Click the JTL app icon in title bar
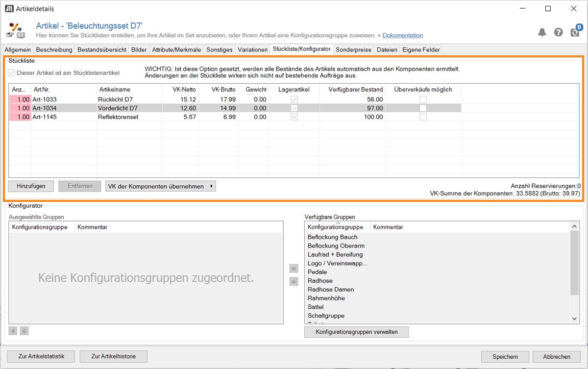 [x=9, y=9]
